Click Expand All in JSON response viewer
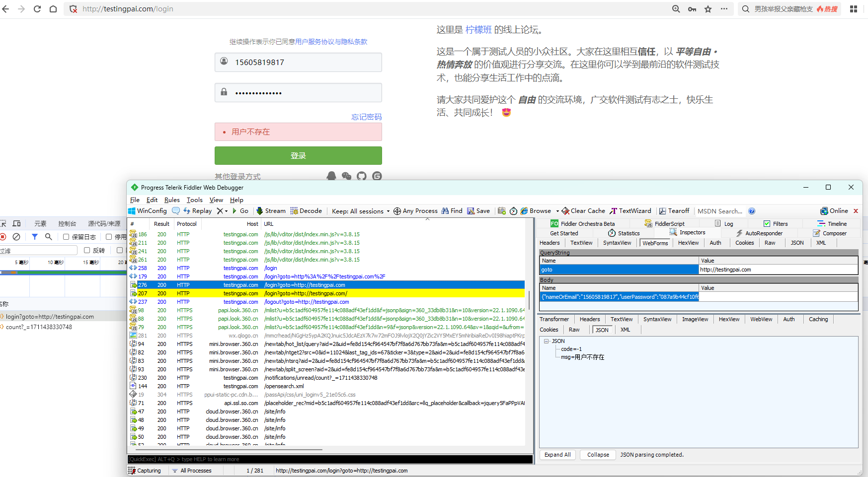Viewport: 868px width, 477px height. 557,455
